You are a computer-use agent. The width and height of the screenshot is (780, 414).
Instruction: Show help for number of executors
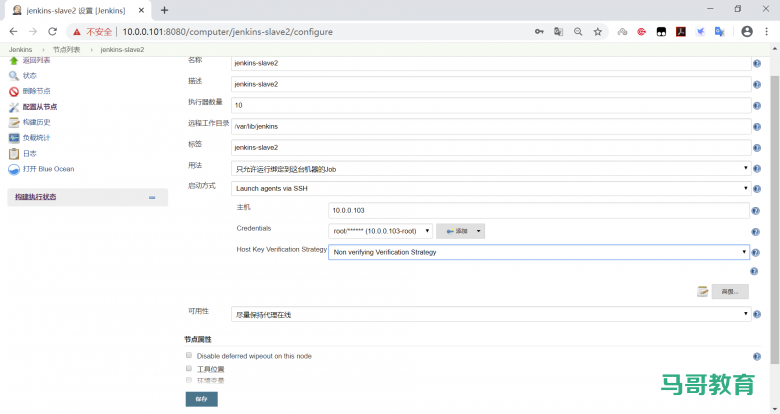(757, 105)
